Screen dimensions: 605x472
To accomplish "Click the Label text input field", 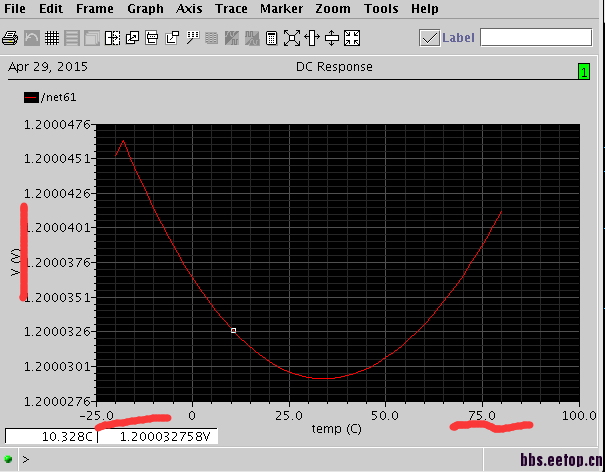I will (536, 37).
